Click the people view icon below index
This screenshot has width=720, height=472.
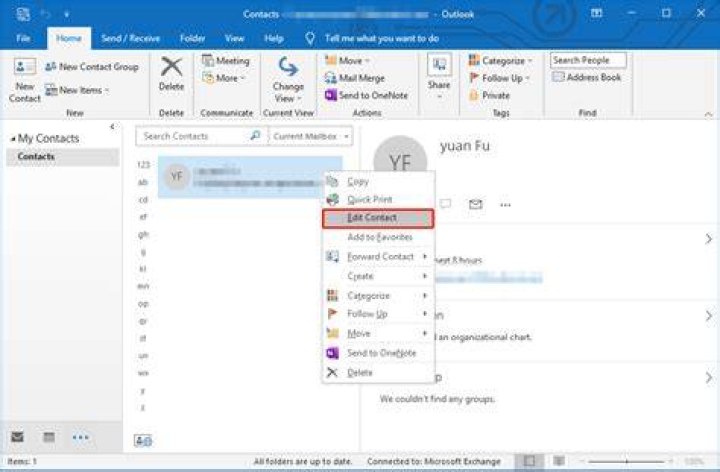[x=143, y=441]
